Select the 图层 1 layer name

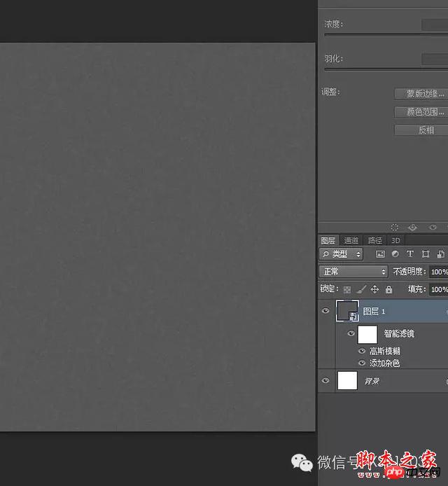374,311
